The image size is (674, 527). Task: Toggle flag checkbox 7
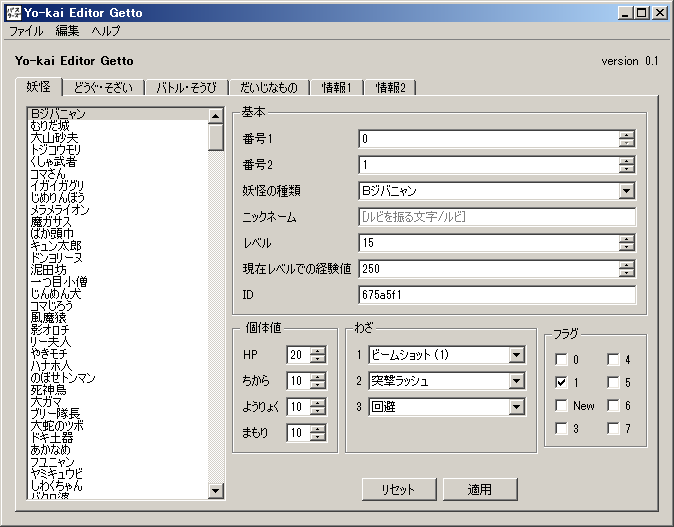coord(613,428)
